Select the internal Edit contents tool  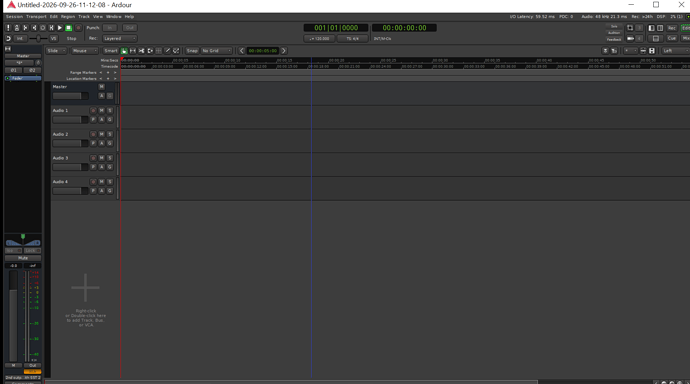pyautogui.click(x=176, y=51)
